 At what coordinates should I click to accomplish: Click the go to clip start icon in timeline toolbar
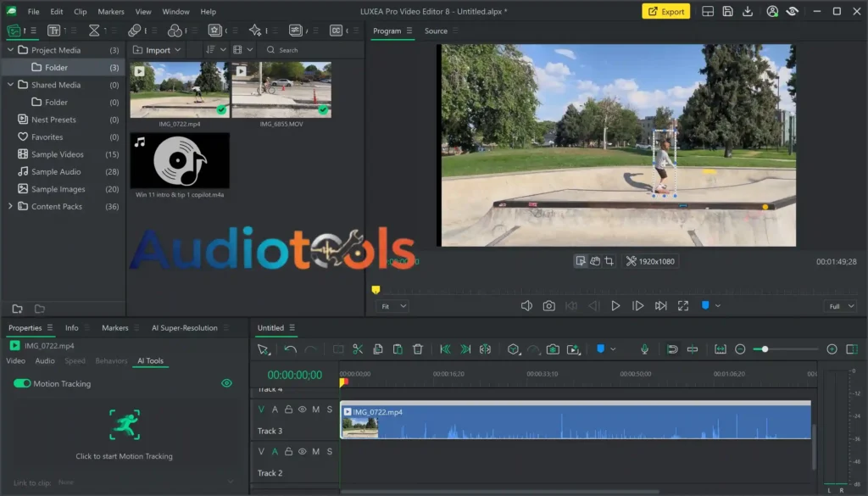click(445, 349)
